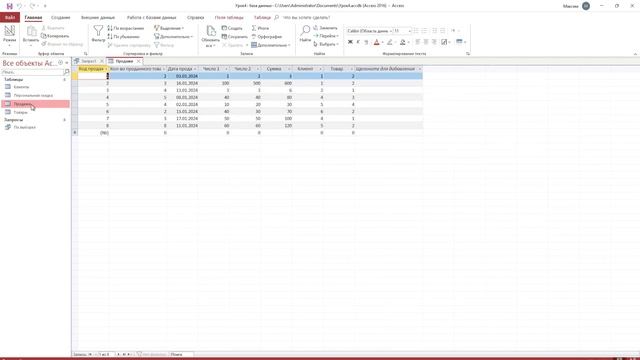Open Клиенты table in navigation pane
The height and width of the screenshot is (360, 640).
(x=21, y=87)
